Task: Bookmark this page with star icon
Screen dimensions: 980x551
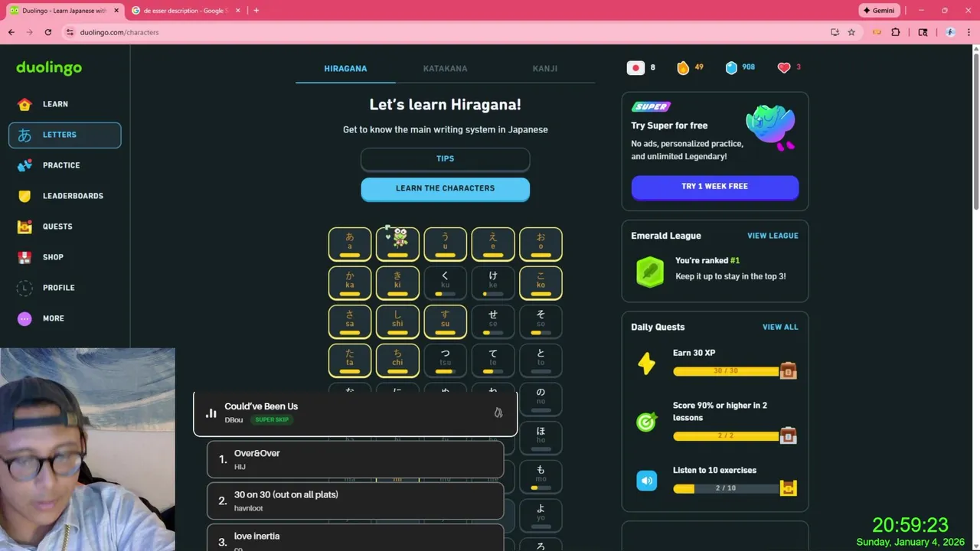Action: click(x=851, y=32)
